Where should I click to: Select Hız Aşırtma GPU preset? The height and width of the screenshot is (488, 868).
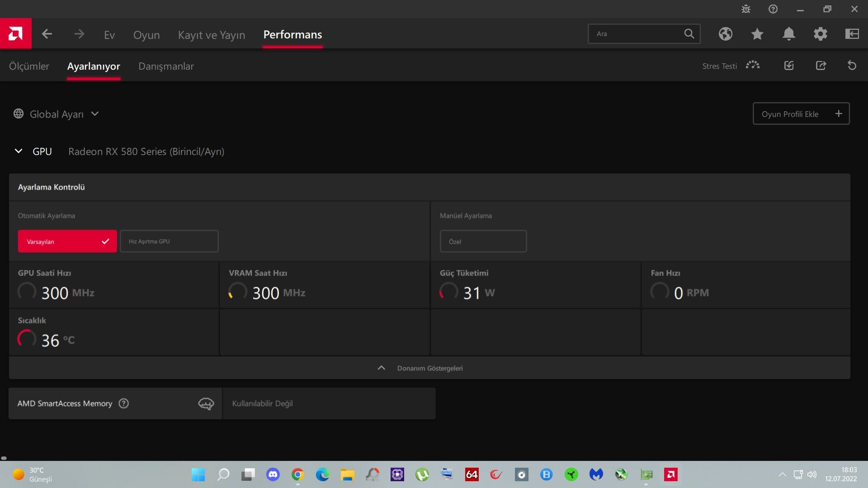(169, 241)
